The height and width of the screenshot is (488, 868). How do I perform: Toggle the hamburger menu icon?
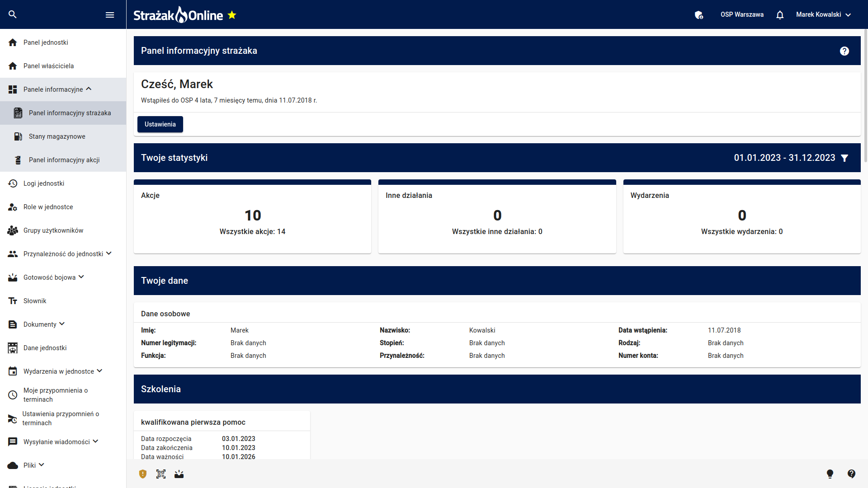coord(110,15)
